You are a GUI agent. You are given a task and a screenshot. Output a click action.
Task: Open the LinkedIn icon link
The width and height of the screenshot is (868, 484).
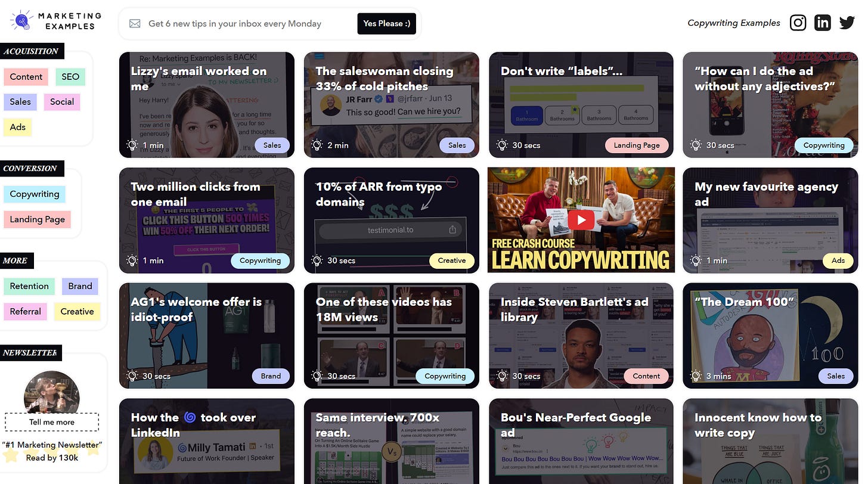(822, 23)
